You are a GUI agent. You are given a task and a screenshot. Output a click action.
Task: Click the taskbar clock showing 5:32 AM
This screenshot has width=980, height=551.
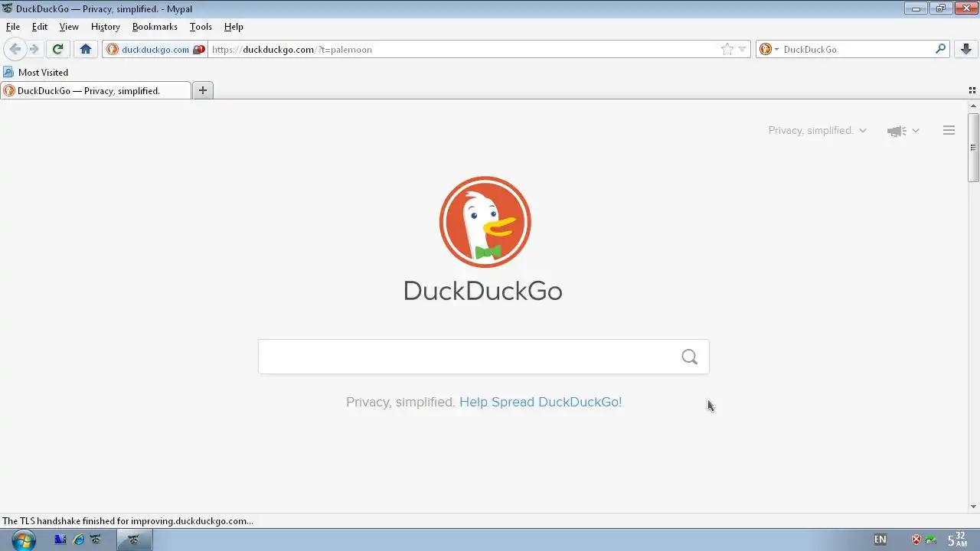(957, 540)
